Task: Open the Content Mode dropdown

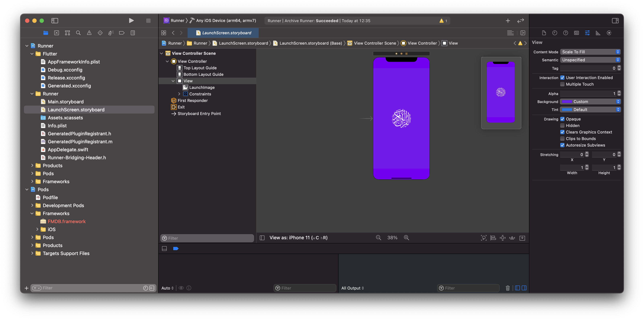Action: pos(590,52)
